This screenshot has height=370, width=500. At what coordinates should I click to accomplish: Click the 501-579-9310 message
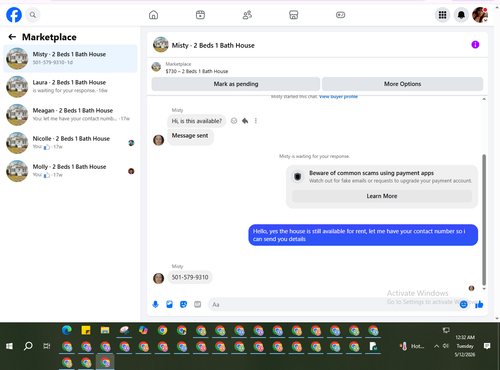click(190, 277)
